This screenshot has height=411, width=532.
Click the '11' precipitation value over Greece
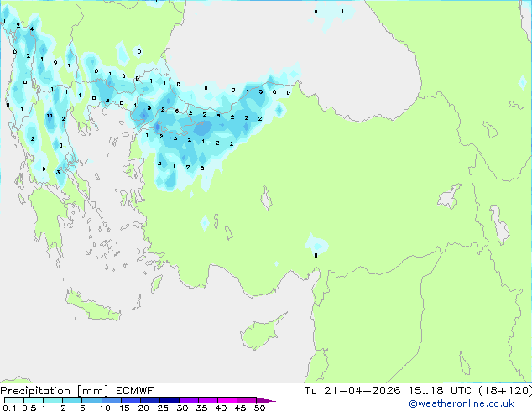50,116
